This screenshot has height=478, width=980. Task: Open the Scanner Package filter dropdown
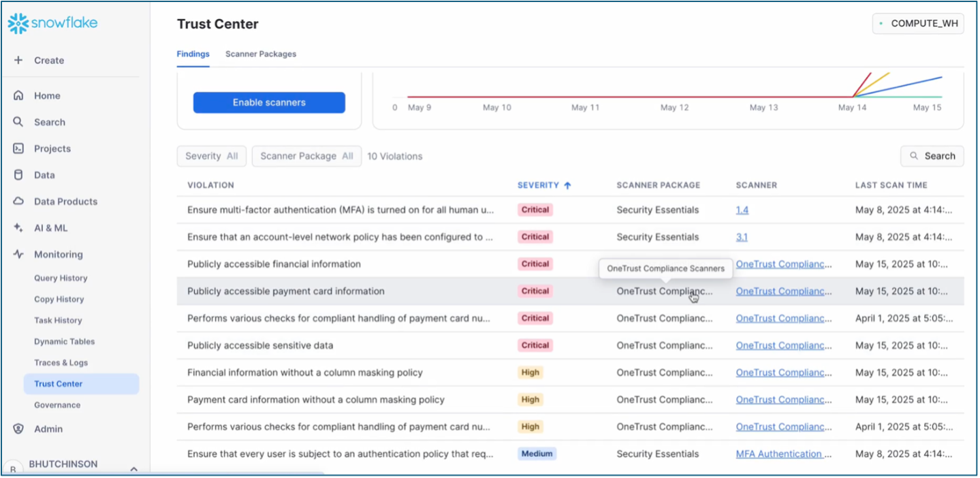pos(306,156)
